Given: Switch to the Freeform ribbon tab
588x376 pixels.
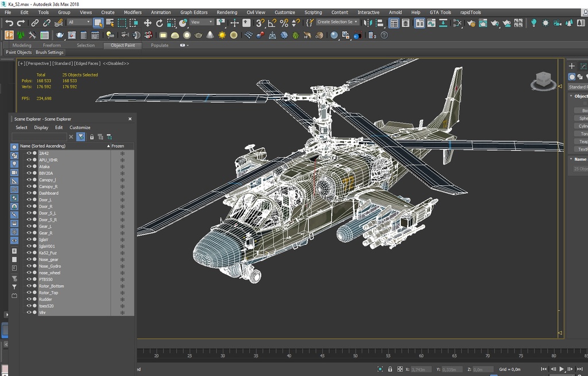Looking at the screenshot, I should (x=52, y=45).
